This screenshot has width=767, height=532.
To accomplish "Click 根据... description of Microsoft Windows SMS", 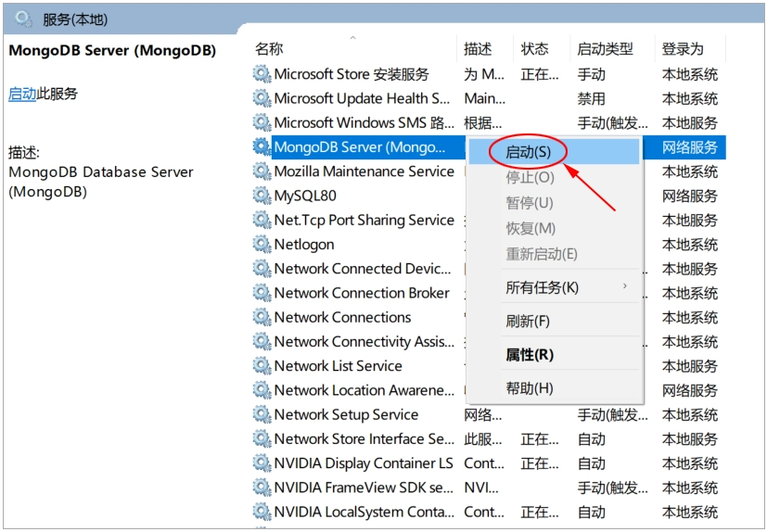I will 483,123.
